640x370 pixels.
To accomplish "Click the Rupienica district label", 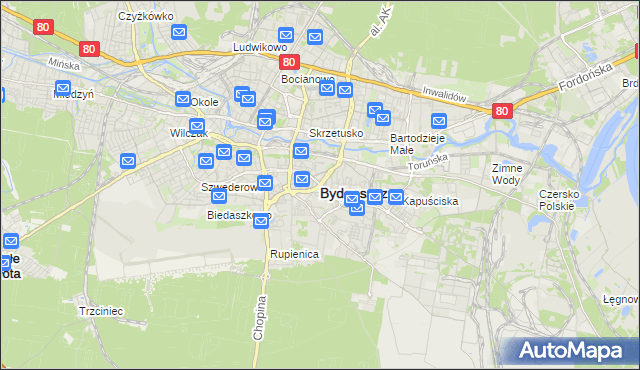I will tap(294, 254).
